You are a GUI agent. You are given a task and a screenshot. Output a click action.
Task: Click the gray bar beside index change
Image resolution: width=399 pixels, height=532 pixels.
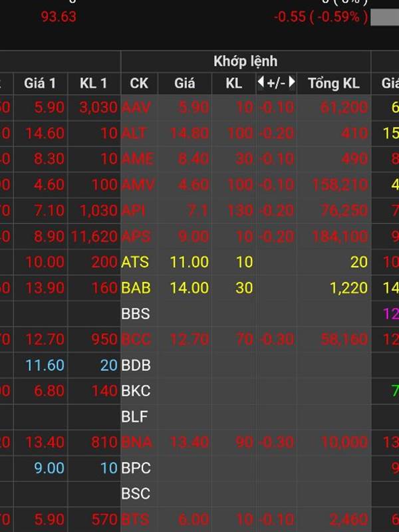point(385,17)
